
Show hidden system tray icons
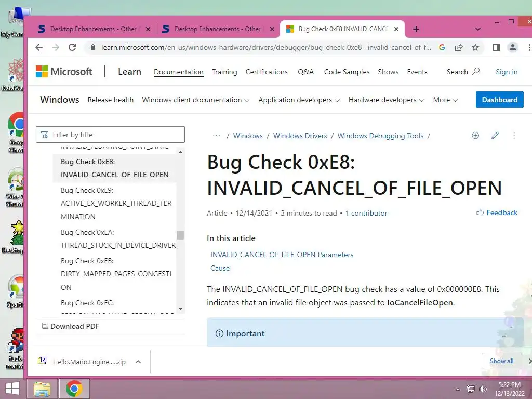(x=458, y=389)
